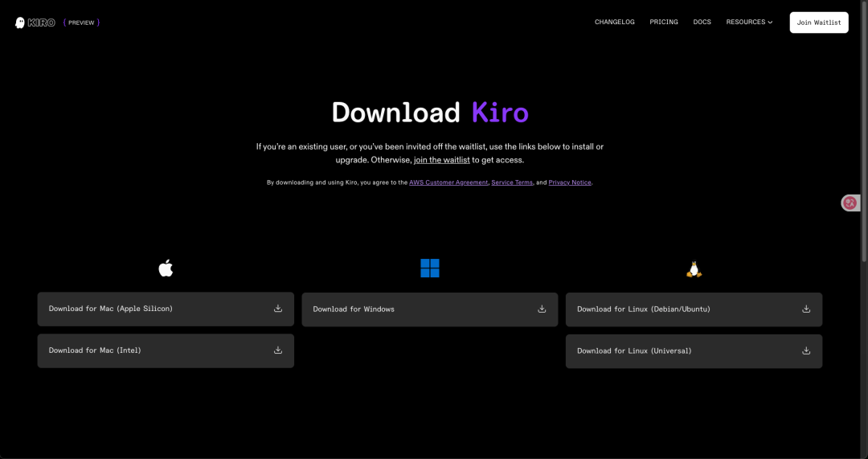Open the Privacy Notice link
The height and width of the screenshot is (459, 868).
570,182
